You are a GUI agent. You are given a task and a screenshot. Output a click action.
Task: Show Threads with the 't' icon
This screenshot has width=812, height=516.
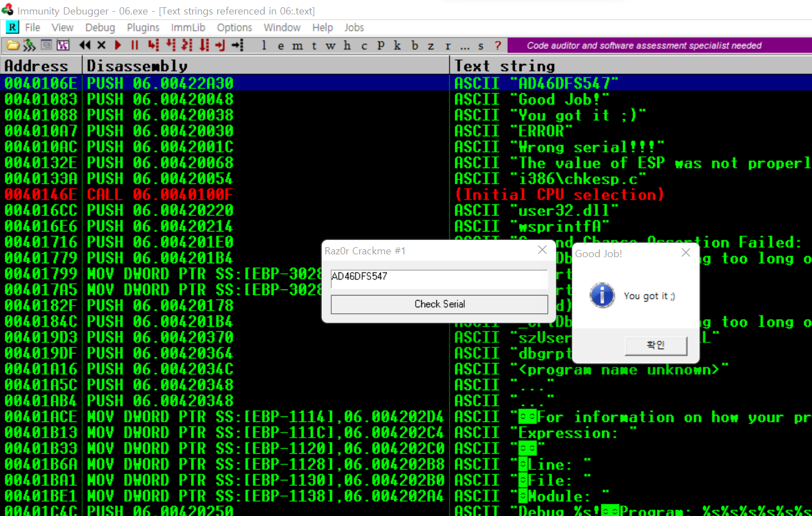tap(314, 46)
